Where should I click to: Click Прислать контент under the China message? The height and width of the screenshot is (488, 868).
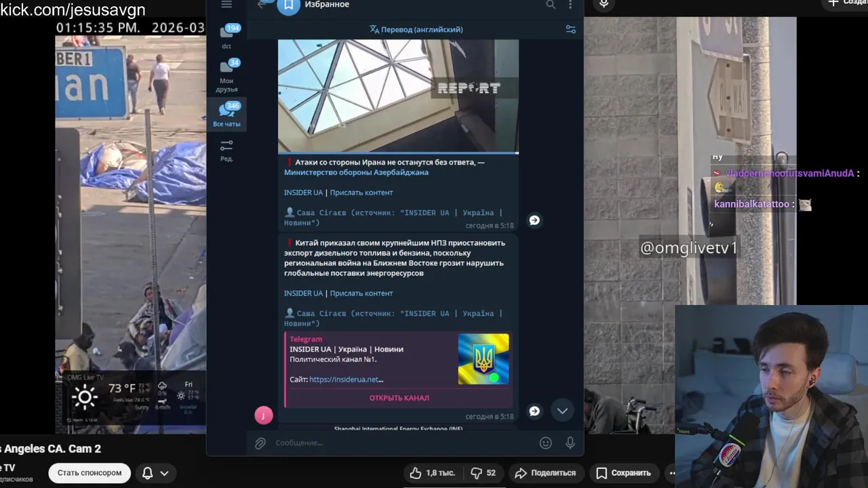click(361, 293)
